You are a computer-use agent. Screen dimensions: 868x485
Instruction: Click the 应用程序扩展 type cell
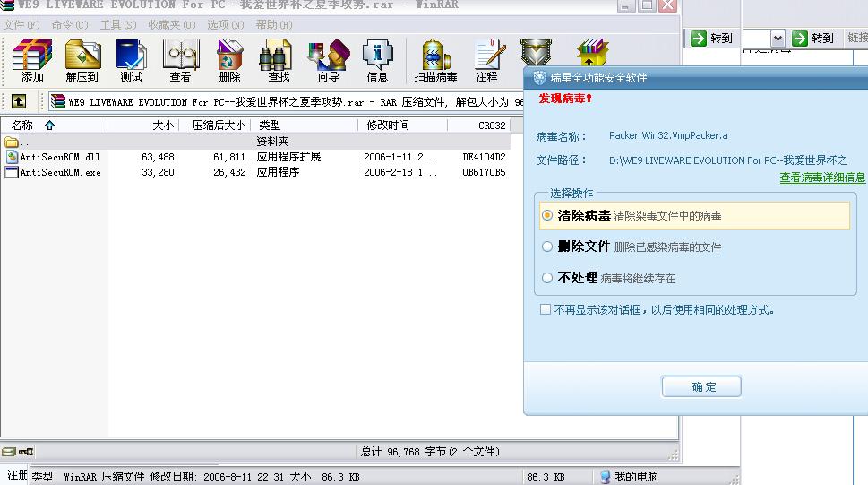(288, 157)
